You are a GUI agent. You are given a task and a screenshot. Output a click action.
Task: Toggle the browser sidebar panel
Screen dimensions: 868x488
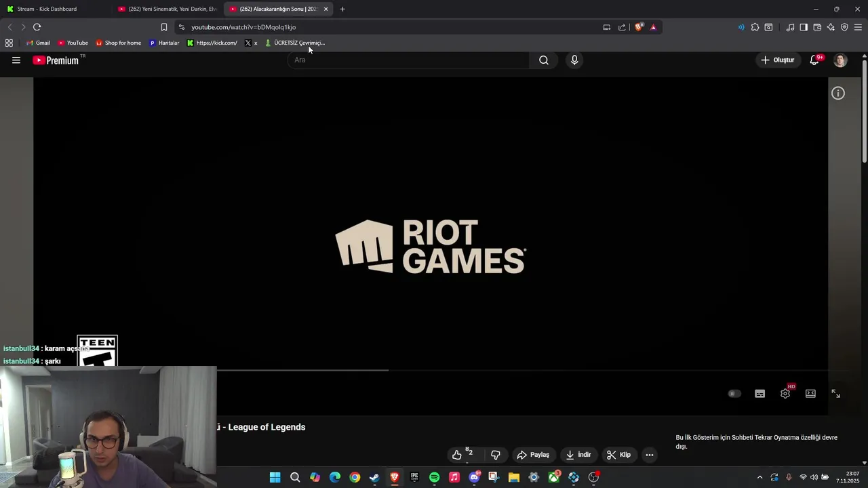[804, 27]
